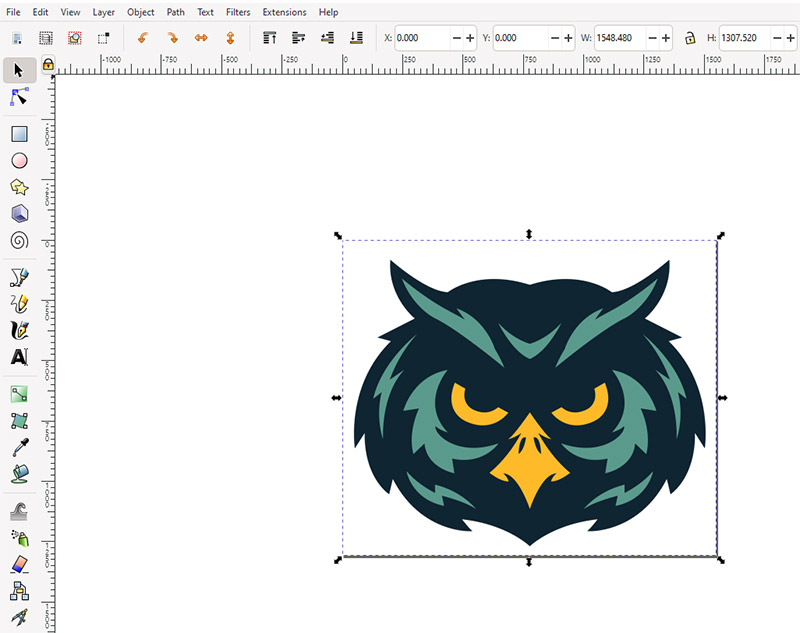
Task: Activate the Eraser tool
Action: 19,565
